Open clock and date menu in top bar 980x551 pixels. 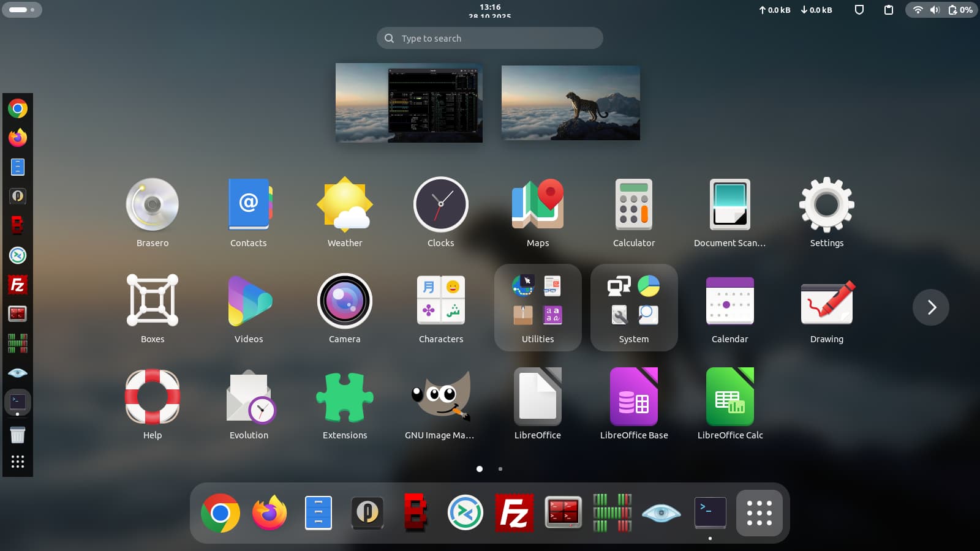490,10
